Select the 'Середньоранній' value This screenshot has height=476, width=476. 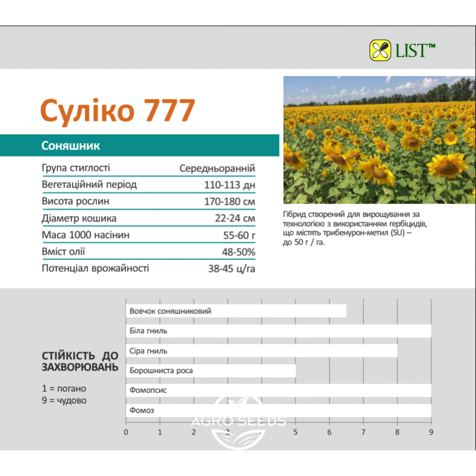pyautogui.click(x=217, y=168)
